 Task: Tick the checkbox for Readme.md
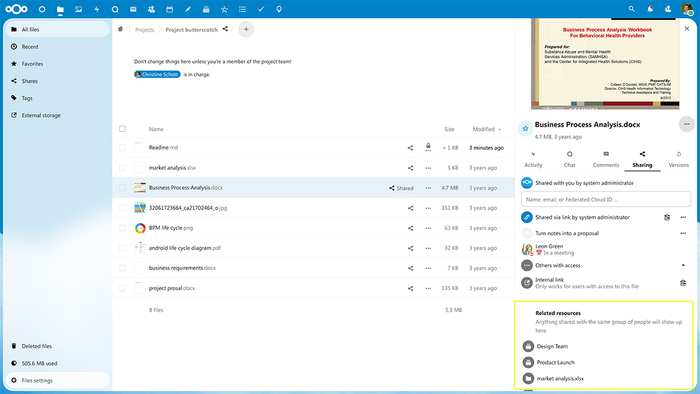click(122, 148)
